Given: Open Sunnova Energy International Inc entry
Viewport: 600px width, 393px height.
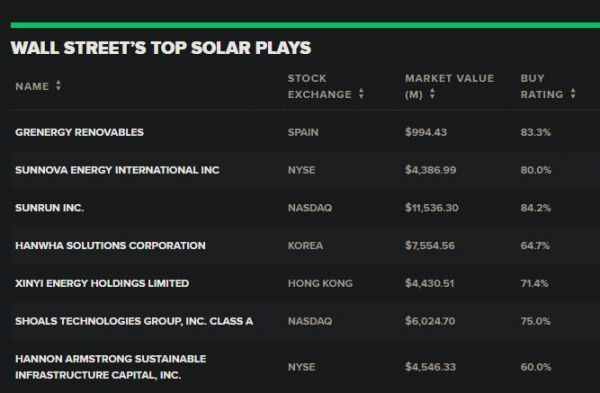Looking at the screenshot, I should click(117, 170).
